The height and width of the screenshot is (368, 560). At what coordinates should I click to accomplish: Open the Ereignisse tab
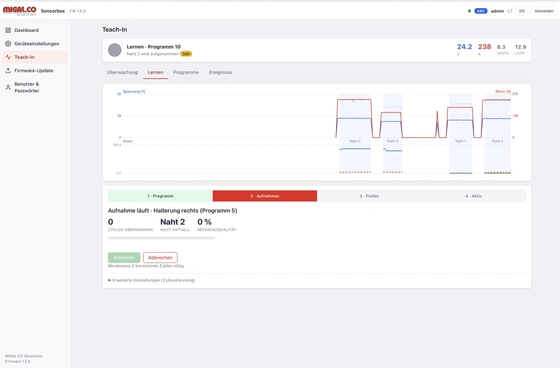220,72
